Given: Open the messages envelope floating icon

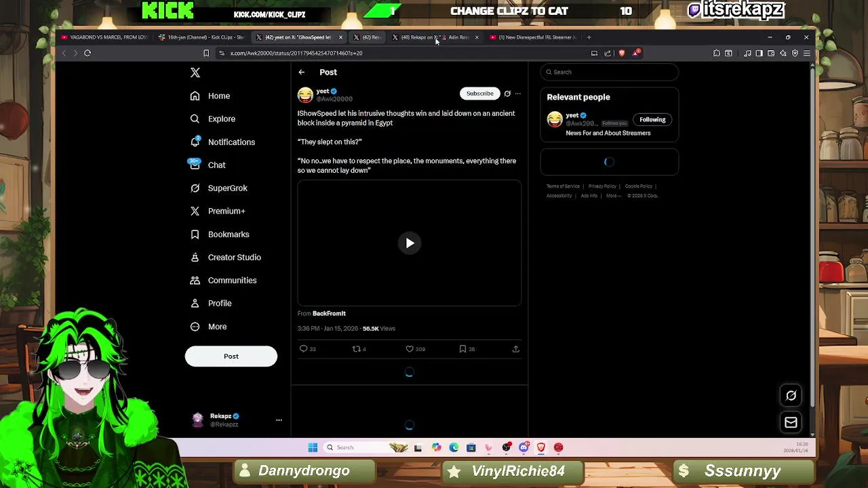Looking at the screenshot, I should coord(791,423).
